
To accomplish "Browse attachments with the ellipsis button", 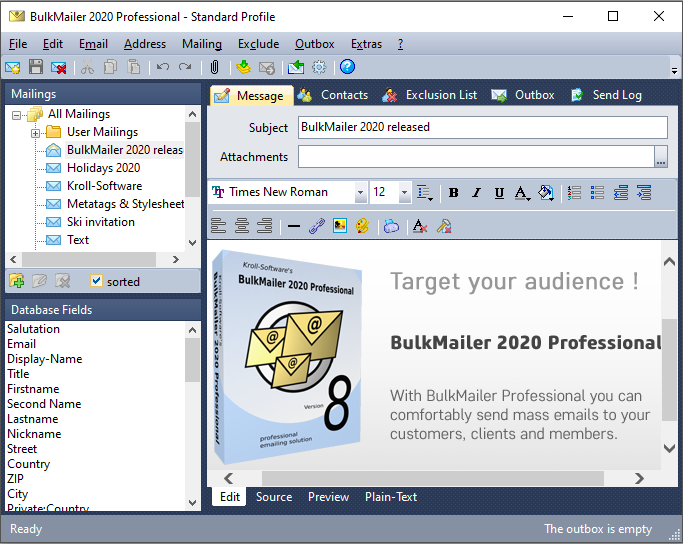I will pyautogui.click(x=661, y=156).
